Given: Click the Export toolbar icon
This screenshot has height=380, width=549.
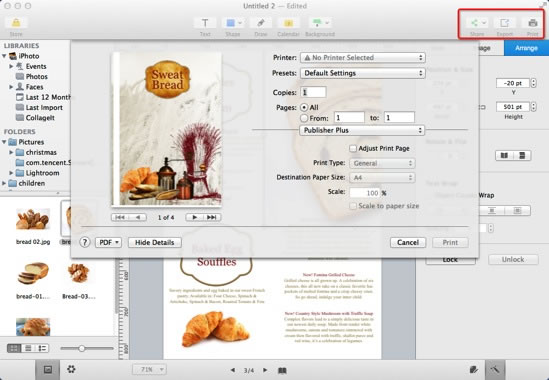Looking at the screenshot, I should coord(505,23).
